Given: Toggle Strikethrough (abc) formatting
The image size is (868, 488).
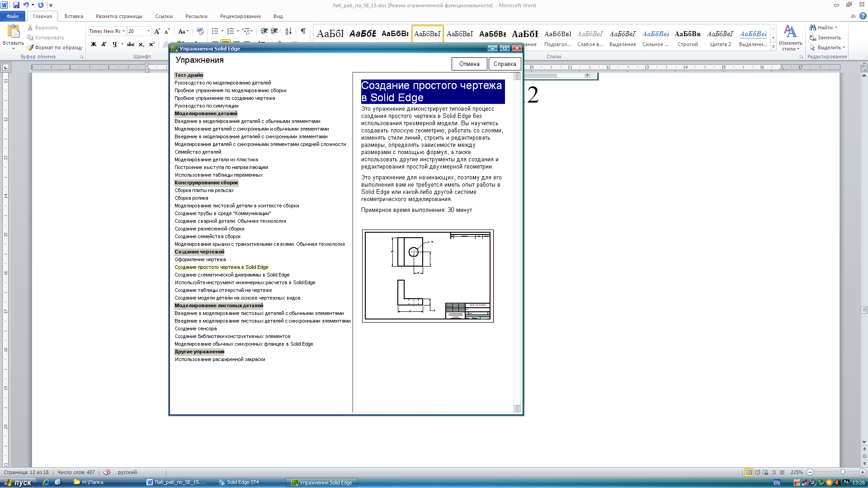Looking at the screenshot, I should [131, 44].
